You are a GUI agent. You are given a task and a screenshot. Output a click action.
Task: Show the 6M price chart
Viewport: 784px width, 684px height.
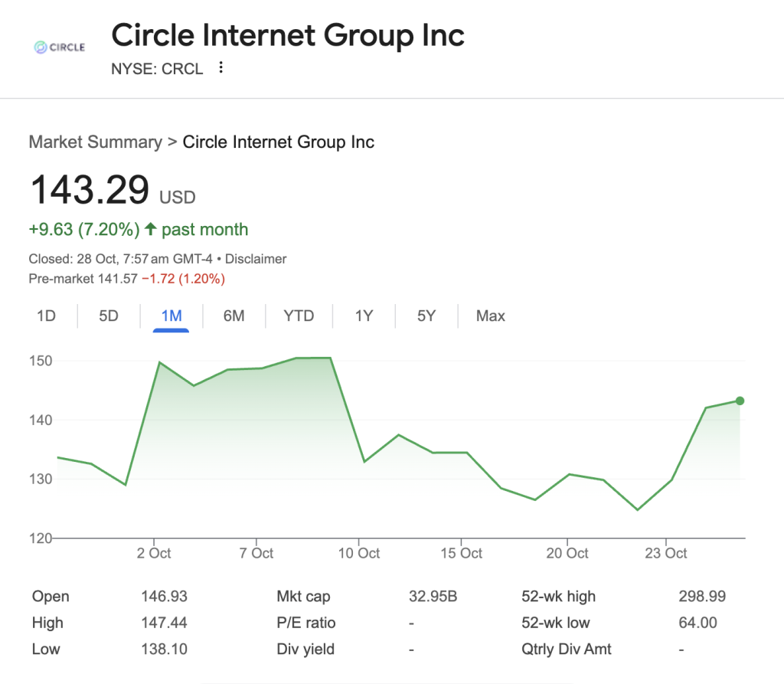(234, 316)
